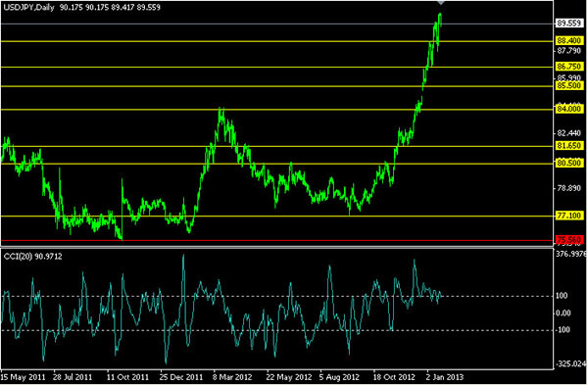Click the 18 Oct 2012 date label
The image size is (588, 385).
394,377
